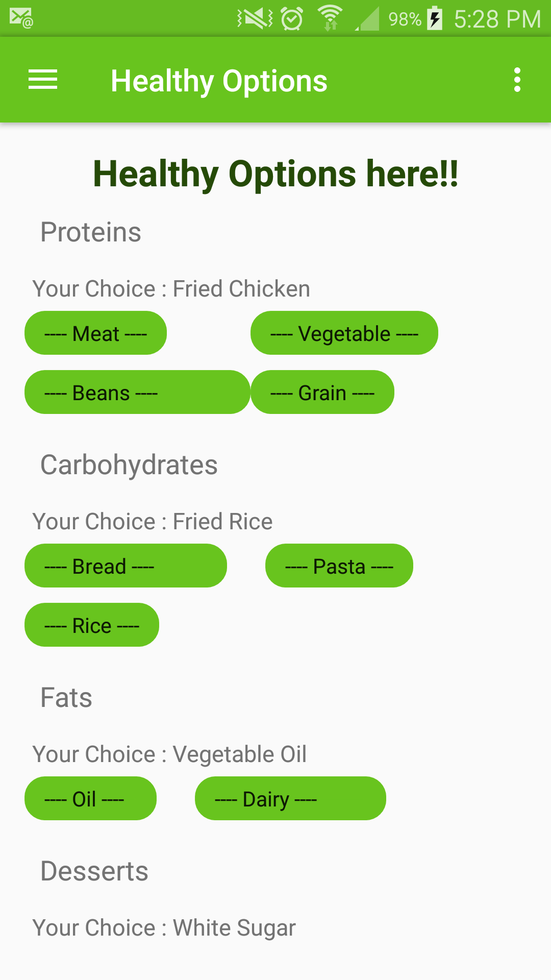The image size is (551, 980).
Task: Tap the email notification icon
Action: tap(21, 18)
